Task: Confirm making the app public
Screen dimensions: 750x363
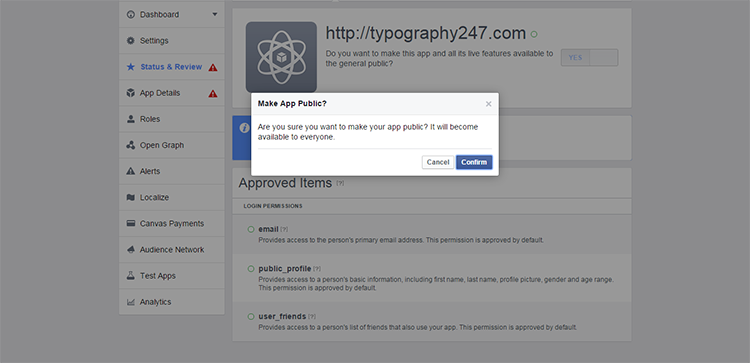Action: [x=474, y=162]
